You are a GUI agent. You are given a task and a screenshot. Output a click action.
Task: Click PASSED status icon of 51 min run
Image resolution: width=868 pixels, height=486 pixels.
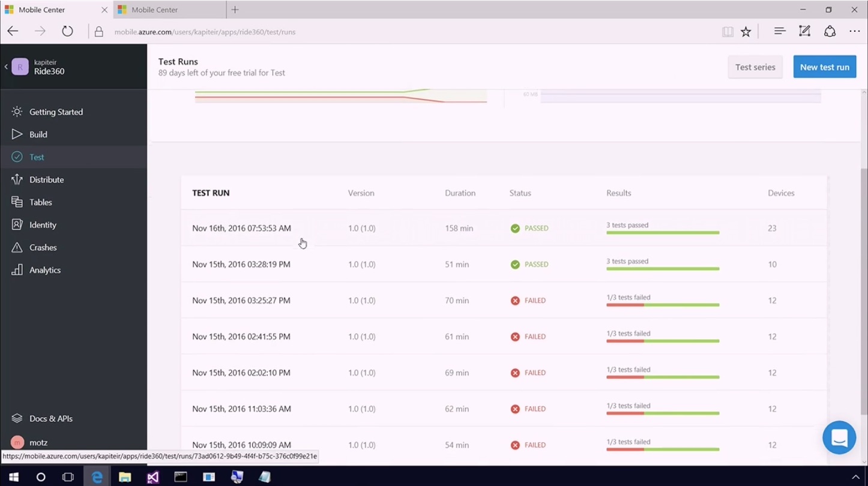pyautogui.click(x=515, y=264)
